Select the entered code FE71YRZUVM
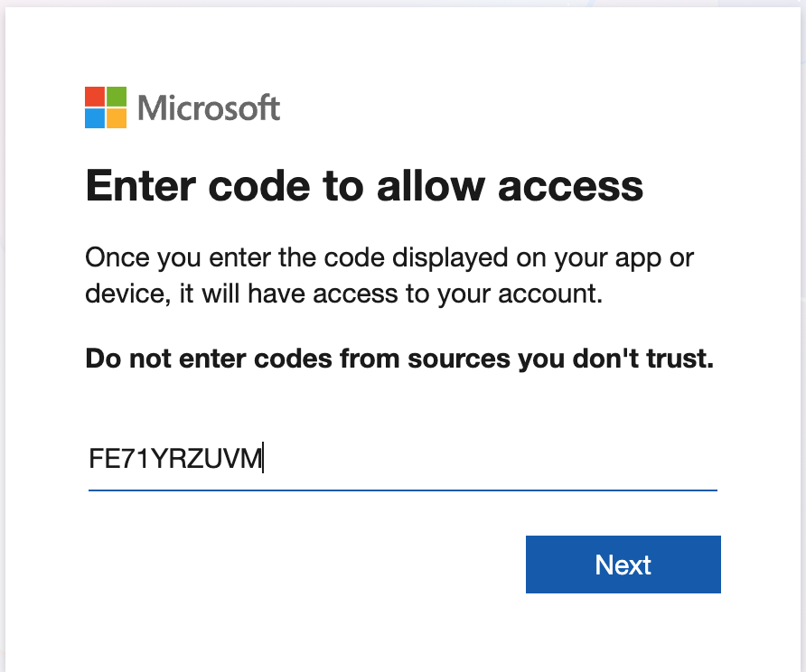806x672 pixels. coord(173,458)
